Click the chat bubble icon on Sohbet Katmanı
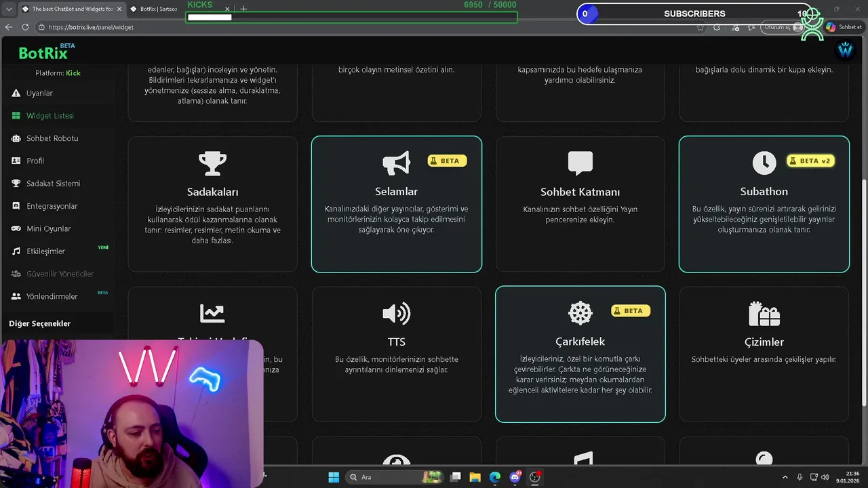The image size is (868, 488). click(x=580, y=163)
